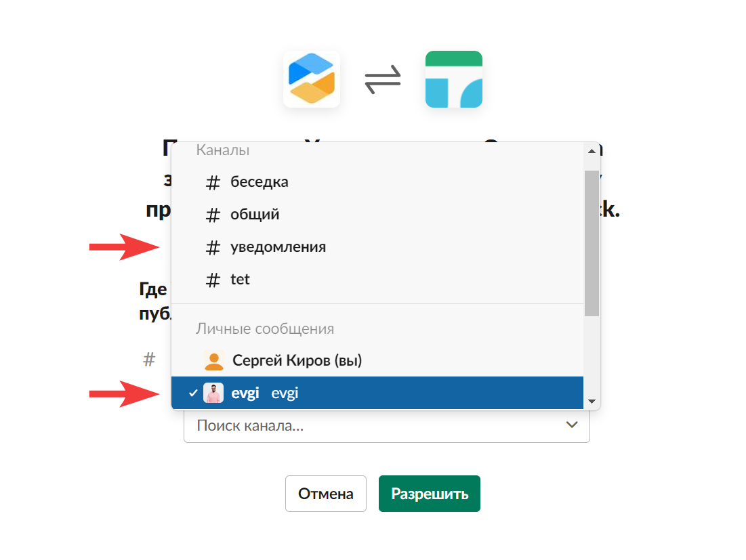Click the evgi avatar photo
The width and height of the screenshot is (746, 560).
point(213,393)
